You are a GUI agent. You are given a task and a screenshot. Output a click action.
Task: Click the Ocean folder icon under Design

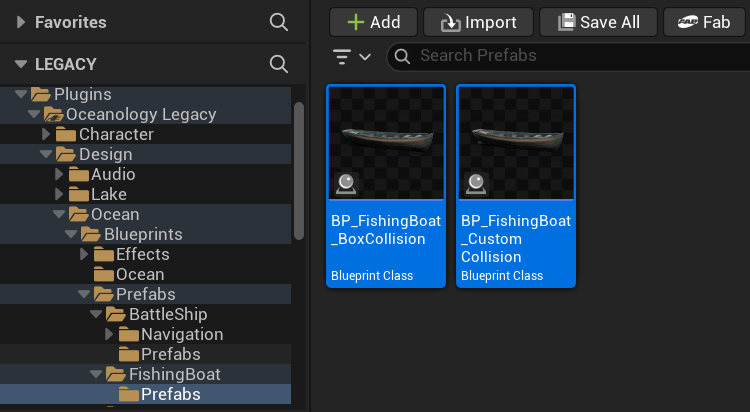tap(78, 214)
